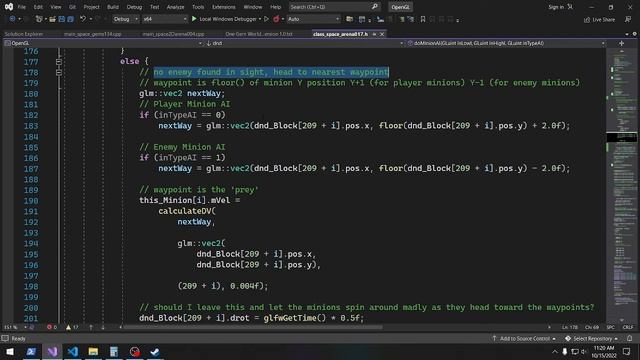
Task: Click Sign in
Action: pos(556,7)
